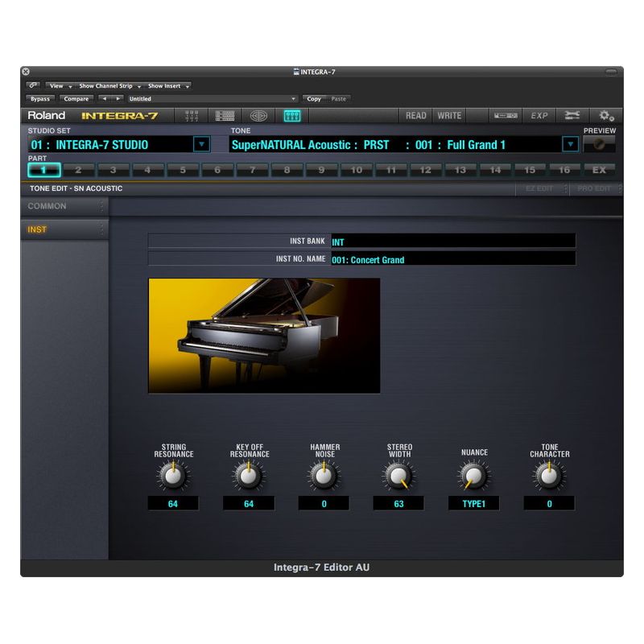Image resolution: width=644 pixels, height=644 pixels.
Task: Click the Nuance TYPE1 value field
Action: tap(473, 504)
